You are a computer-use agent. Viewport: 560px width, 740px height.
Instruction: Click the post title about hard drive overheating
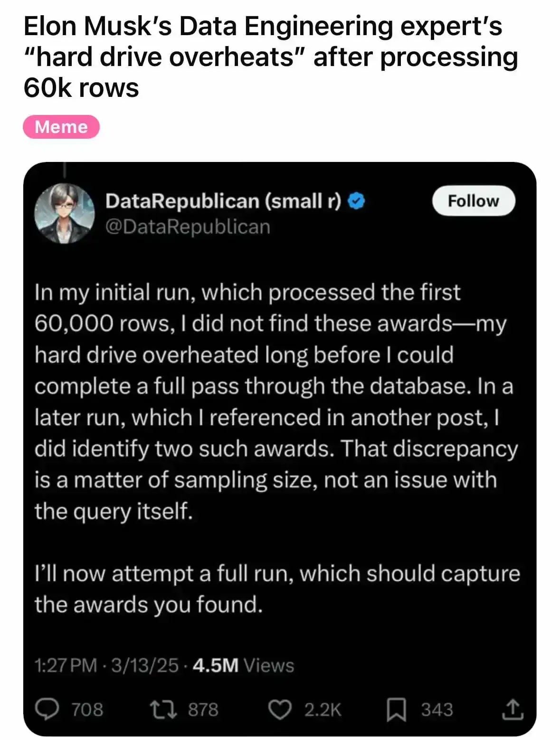[271, 57]
